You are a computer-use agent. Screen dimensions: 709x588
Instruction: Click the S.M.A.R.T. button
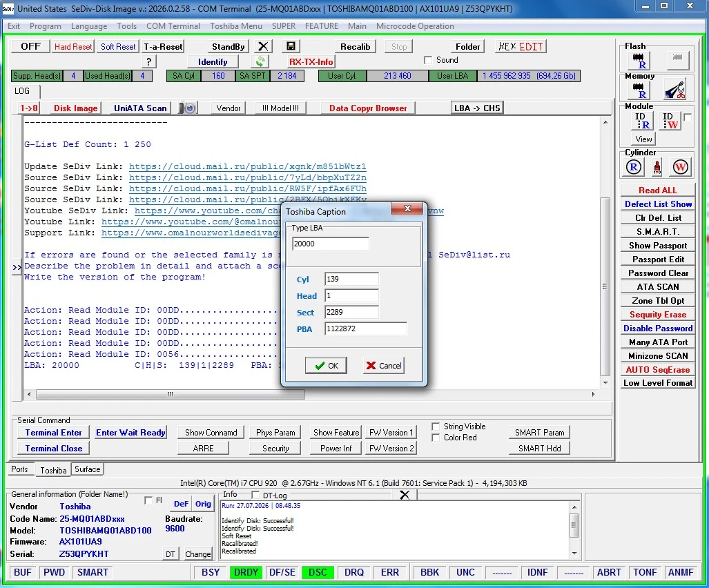(x=658, y=231)
